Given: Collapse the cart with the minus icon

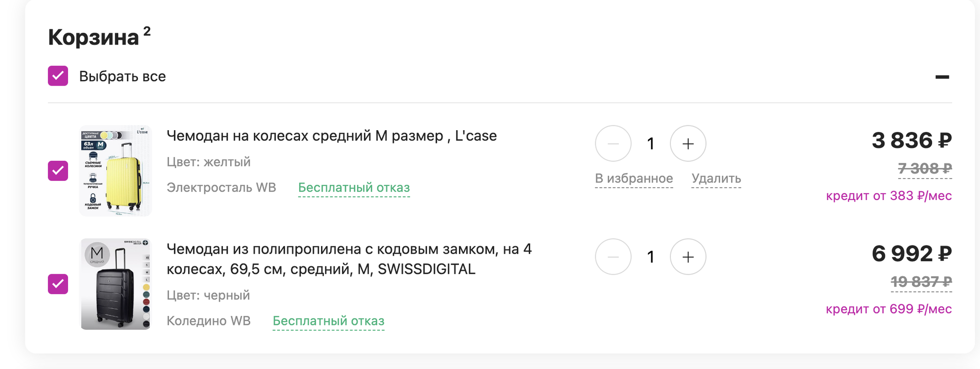Looking at the screenshot, I should pyautogui.click(x=942, y=77).
